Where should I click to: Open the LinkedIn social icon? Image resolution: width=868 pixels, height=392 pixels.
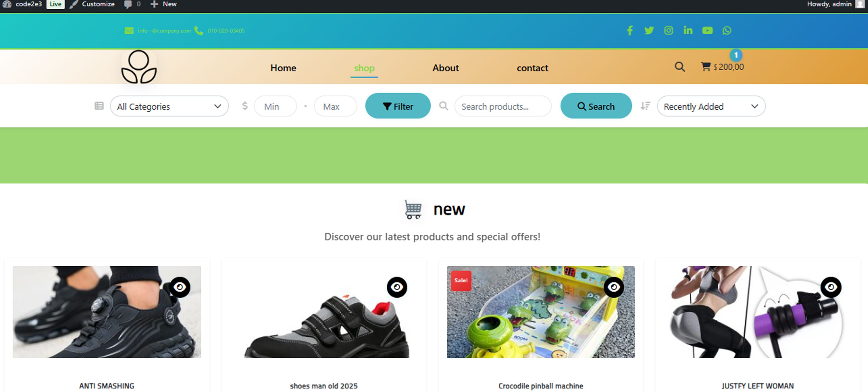688,31
